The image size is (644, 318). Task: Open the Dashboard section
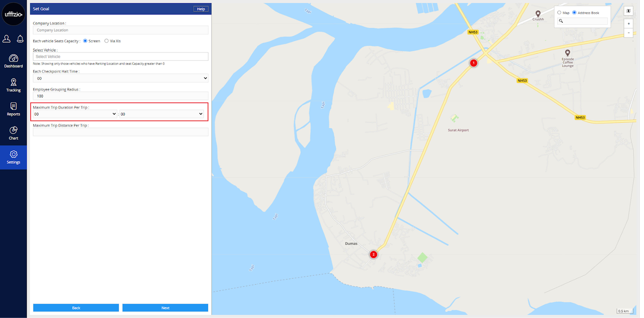(13, 61)
